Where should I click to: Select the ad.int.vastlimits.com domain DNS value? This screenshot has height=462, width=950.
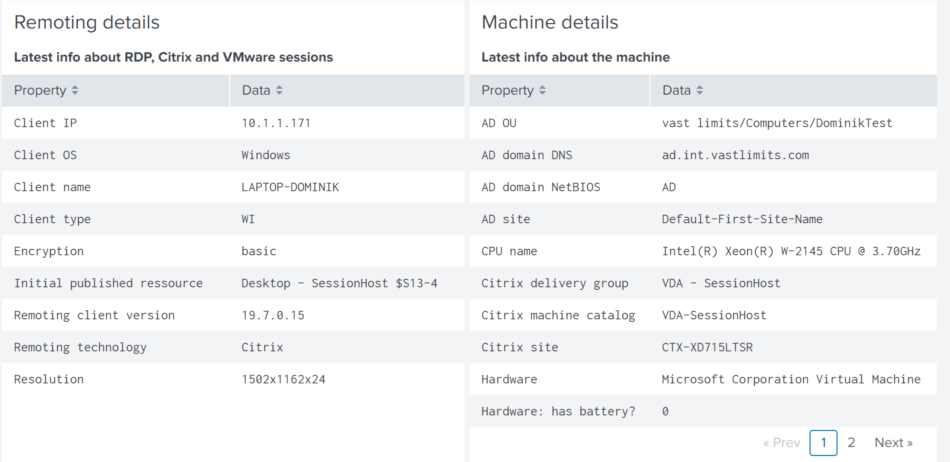[x=735, y=155]
